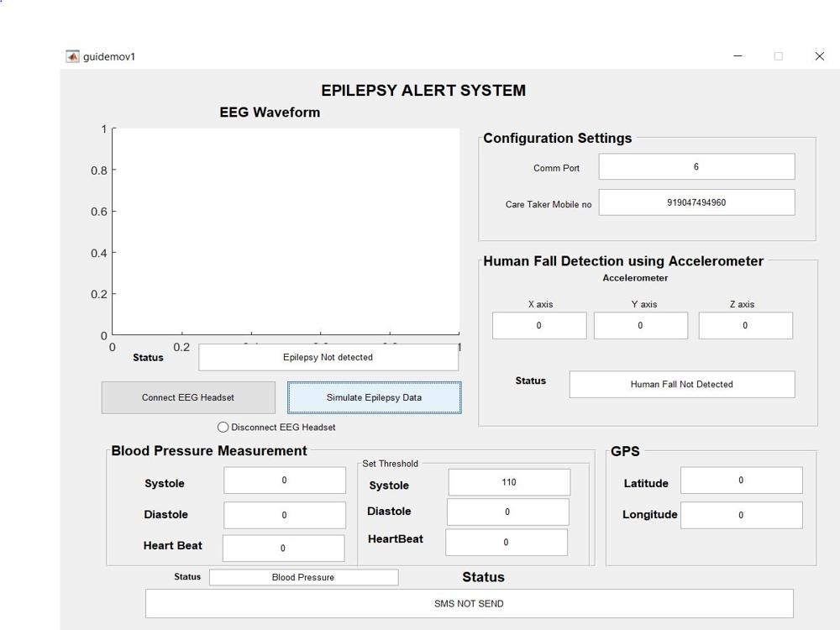This screenshot has width=840, height=630.
Task: Click the Systole threshold field showing 110
Action: tap(507, 481)
